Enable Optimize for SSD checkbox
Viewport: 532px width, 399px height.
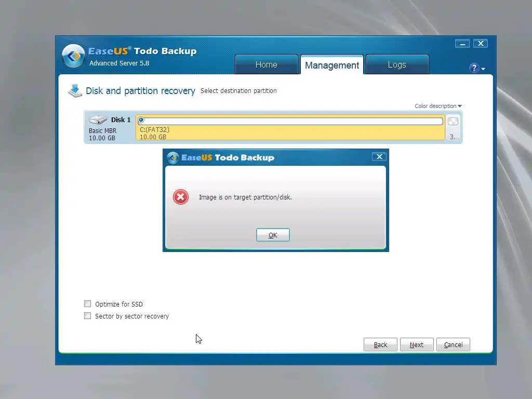click(x=87, y=303)
